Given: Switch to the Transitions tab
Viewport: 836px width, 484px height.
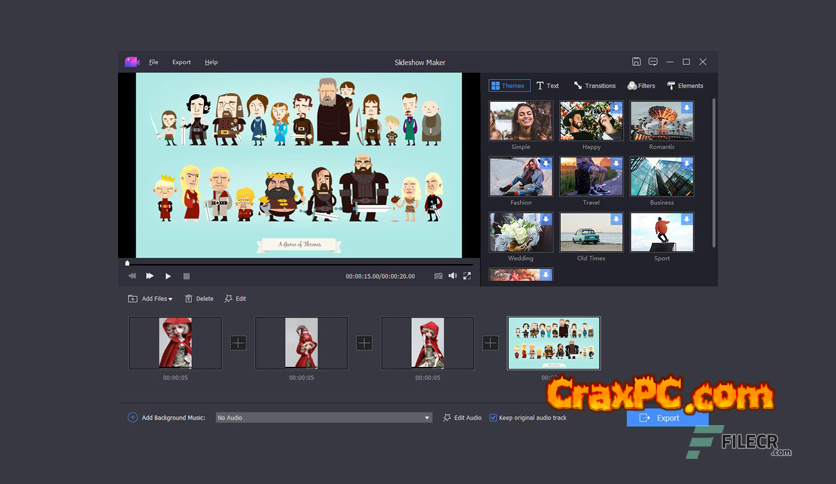Looking at the screenshot, I should click(x=595, y=86).
